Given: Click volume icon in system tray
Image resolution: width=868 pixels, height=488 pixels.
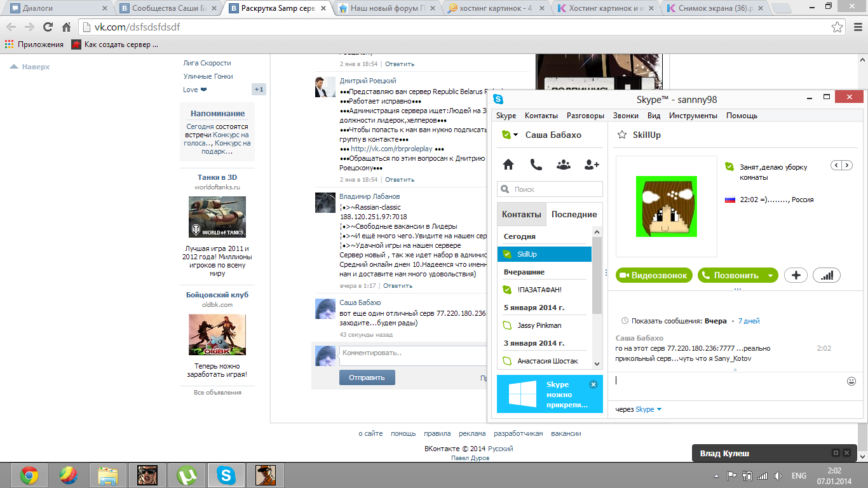Looking at the screenshot, I should 777,475.
